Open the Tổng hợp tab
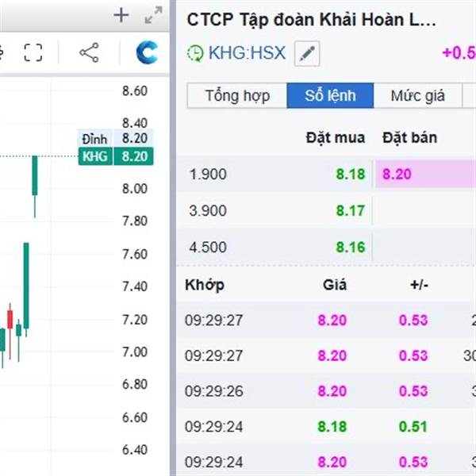Screen dimensions: 476x476 [x=237, y=97]
